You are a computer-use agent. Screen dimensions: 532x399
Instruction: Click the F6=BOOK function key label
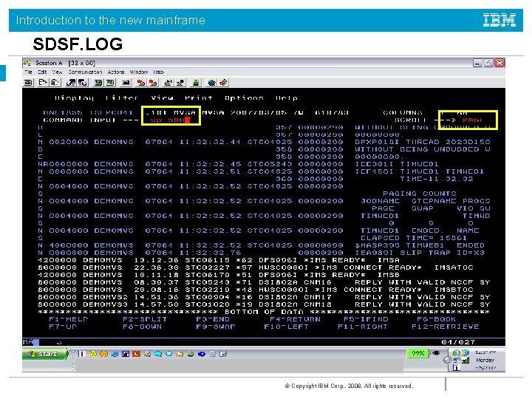(x=437, y=319)
